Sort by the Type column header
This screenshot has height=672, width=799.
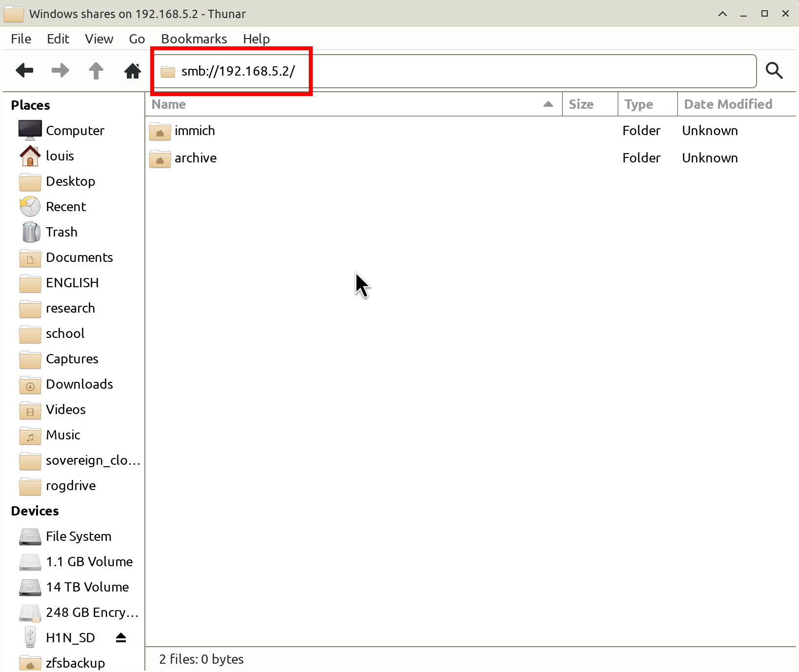pos(648,104)
